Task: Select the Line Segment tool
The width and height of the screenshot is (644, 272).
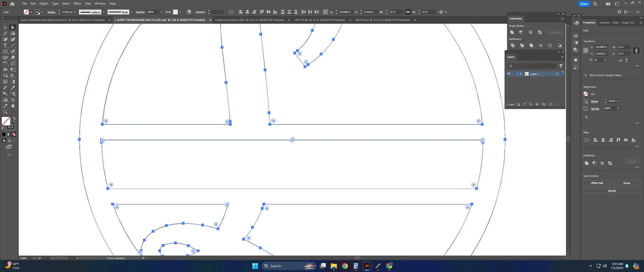Action: (13, 45)
